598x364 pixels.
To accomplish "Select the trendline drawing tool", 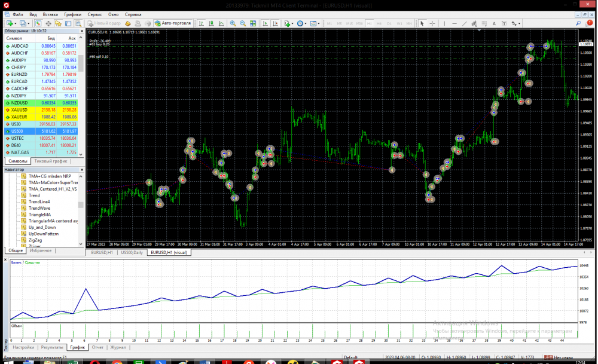I will tap(465, 23).
